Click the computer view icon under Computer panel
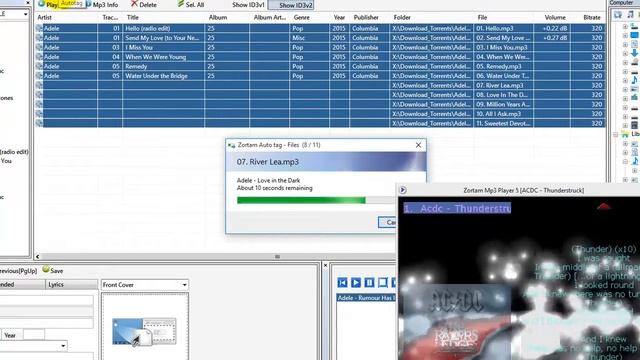The height and width of the screenshot is (360, 640). [x=618, y=15]
